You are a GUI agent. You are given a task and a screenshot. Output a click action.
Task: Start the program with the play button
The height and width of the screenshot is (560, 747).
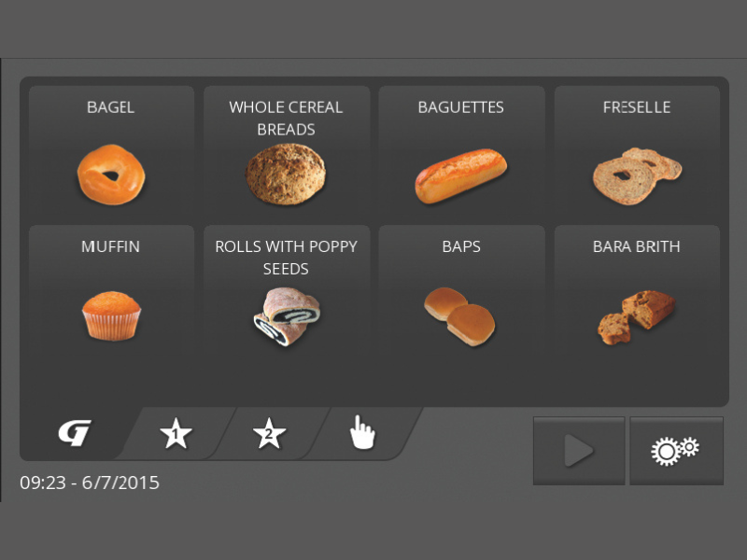[x=579, y=451]
